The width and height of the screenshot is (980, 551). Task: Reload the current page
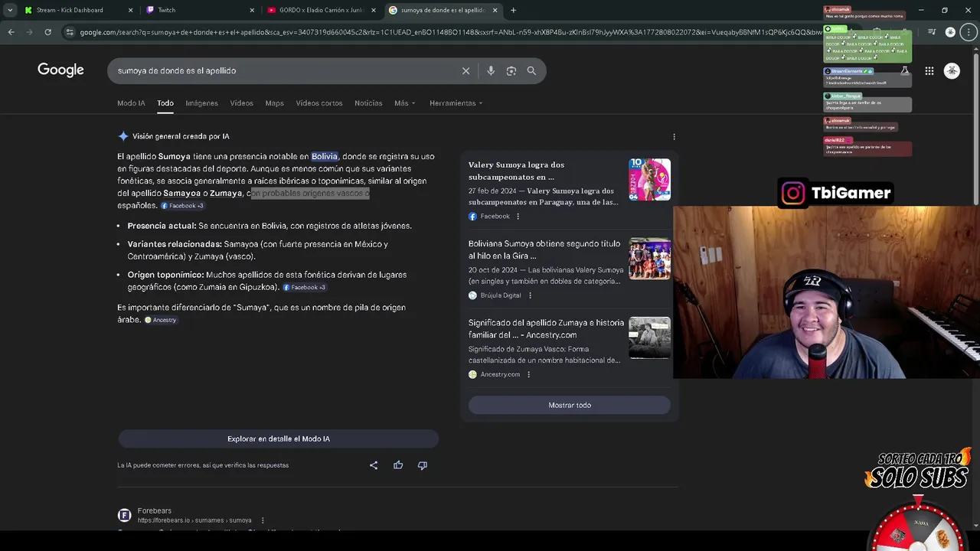[47, 32]
